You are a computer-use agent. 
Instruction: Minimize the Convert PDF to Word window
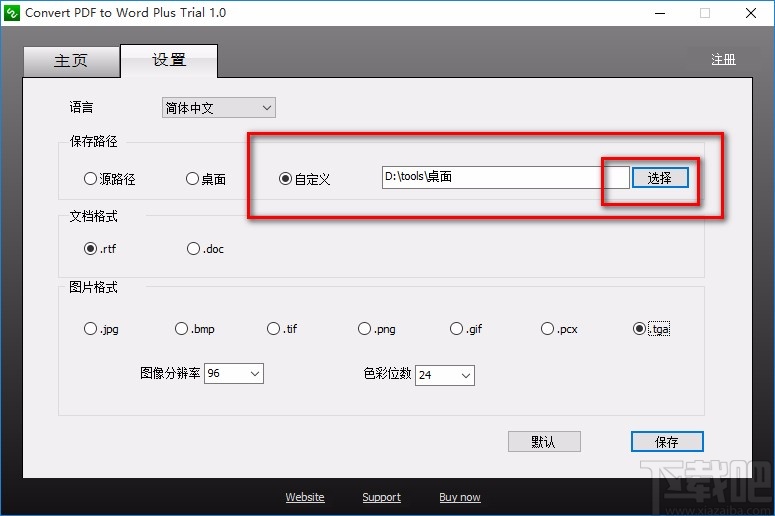coord(660,13)
